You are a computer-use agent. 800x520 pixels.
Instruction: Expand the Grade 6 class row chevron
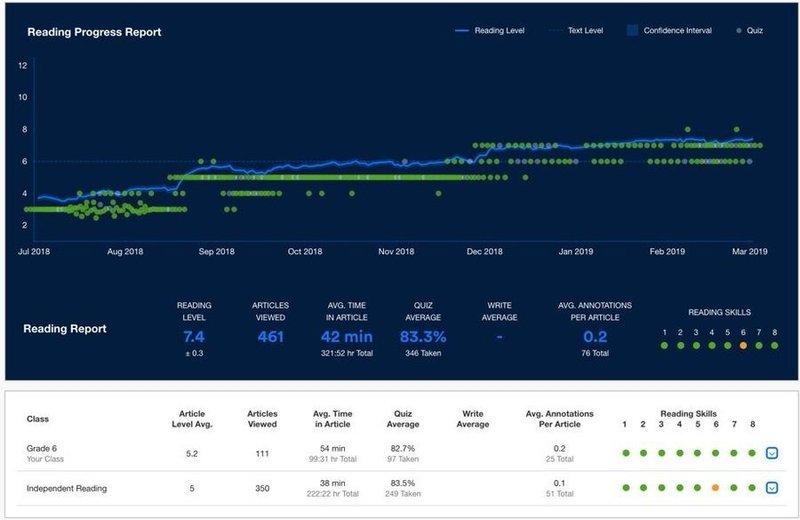(772, 453)
